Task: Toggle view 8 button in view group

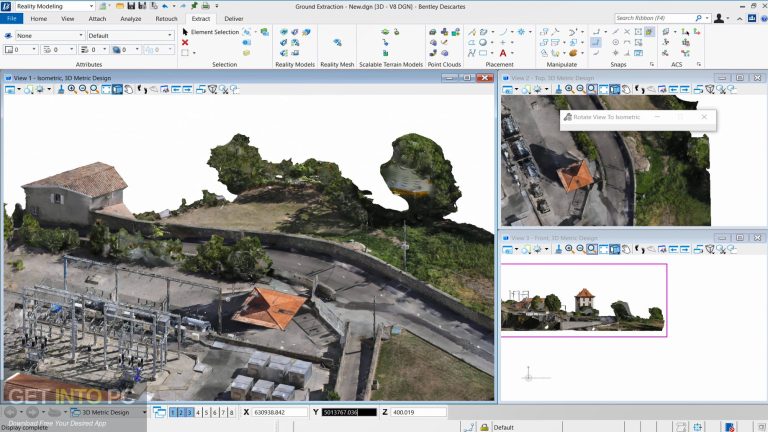Action: point(232,412)
